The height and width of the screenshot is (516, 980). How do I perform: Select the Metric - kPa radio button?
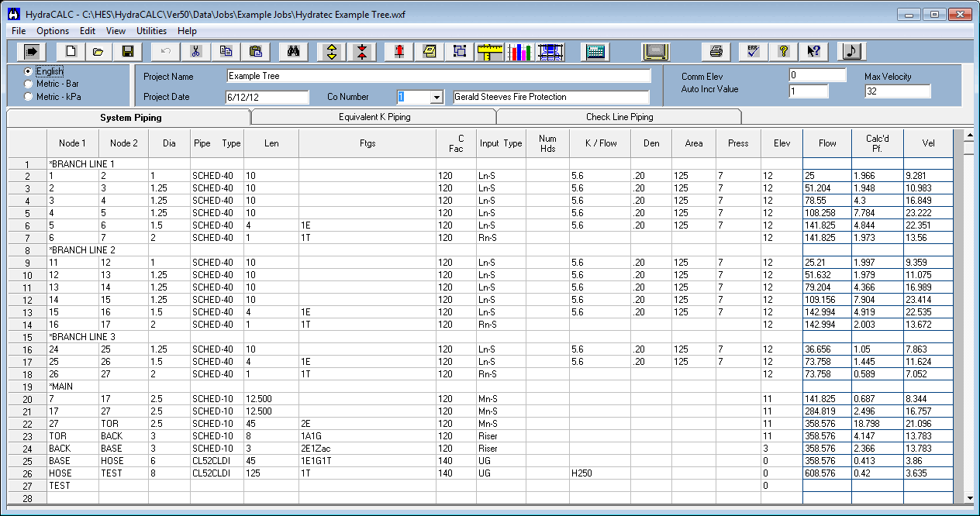[x=29, y=97]
